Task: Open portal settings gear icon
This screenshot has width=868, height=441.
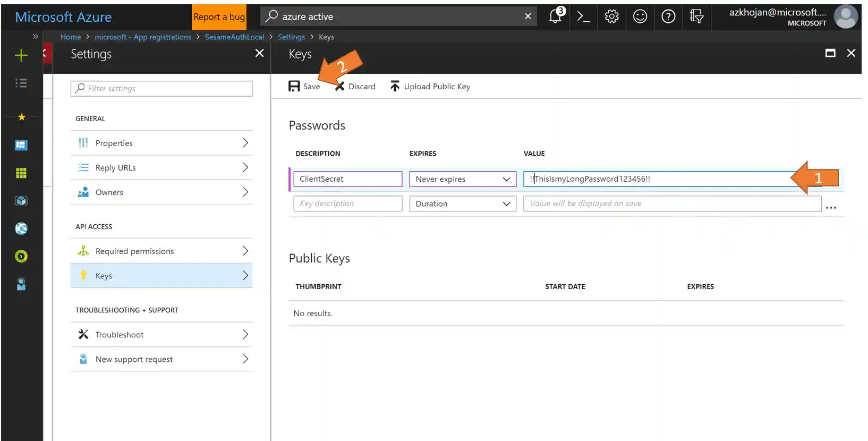Action: (611, 16)
